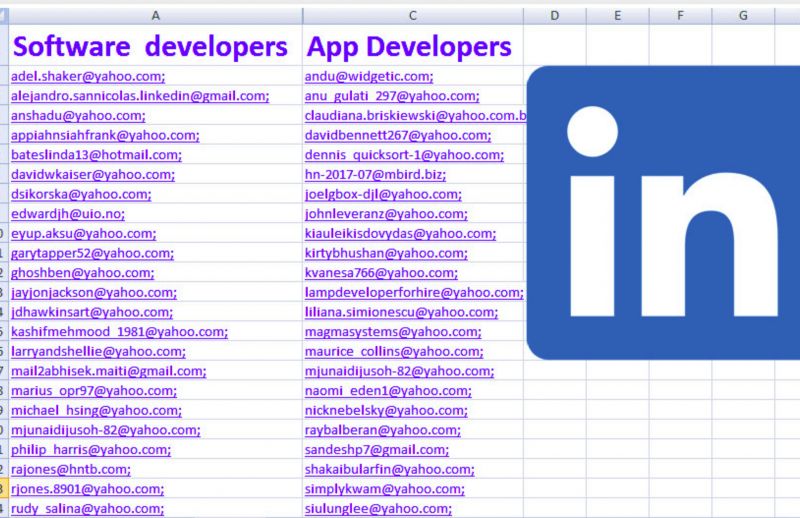Click the hn-2017-07@mbird.biz link
The width and height of the screenshot is (800, 518).
pos(375,175)
